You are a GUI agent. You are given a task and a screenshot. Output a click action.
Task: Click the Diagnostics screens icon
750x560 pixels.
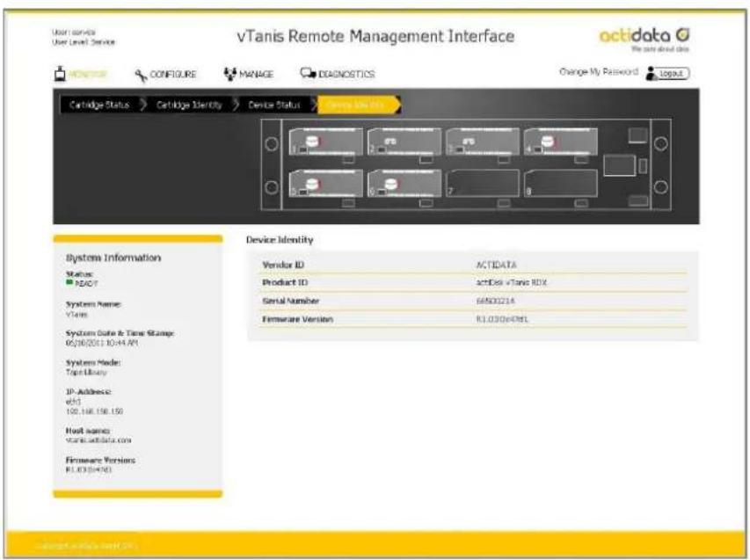pyautogui.click(x=308, y=73)
